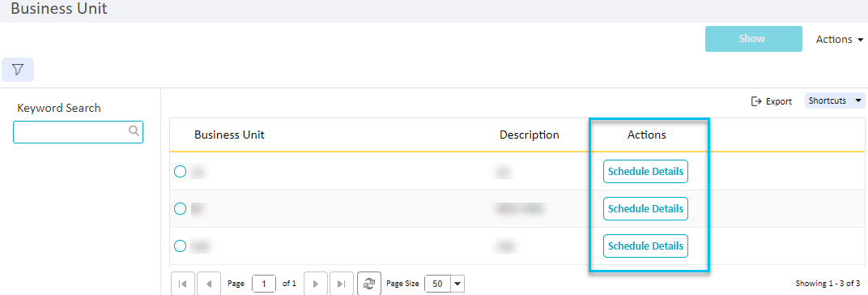Click the Keyword Search label
This screenshot has width=868, height=295.
coord(59,108)
